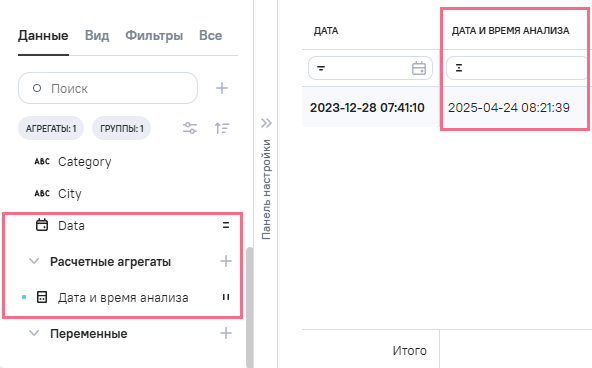Click the calculator icon of Дата и время анализа

tap(42, 297)
